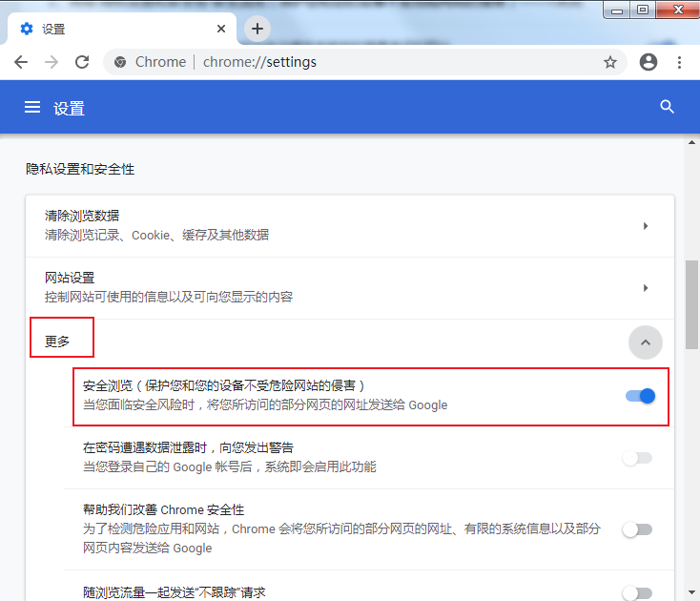The height and width of the screenshot is (601, 700).
Task: Click the Chrome site info icon in address bar
Action: [x=119, y=62]
